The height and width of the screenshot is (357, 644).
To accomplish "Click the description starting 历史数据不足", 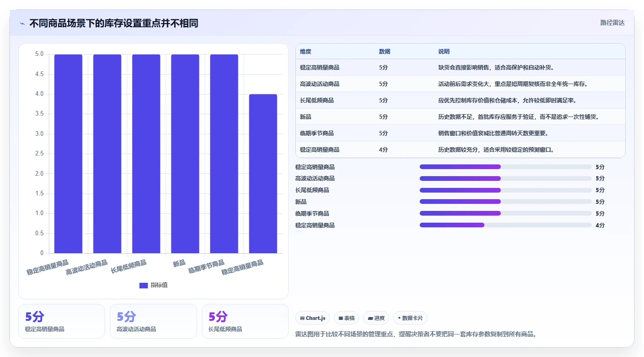I will [x=519, y=117].
